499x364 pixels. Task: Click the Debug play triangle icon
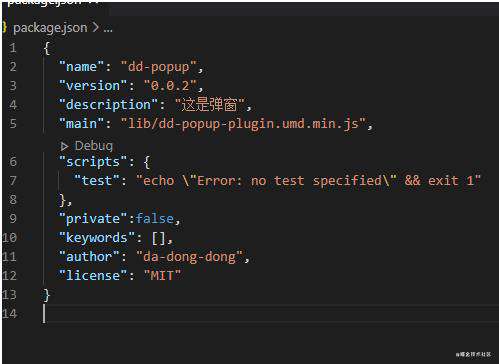[64, 146]
